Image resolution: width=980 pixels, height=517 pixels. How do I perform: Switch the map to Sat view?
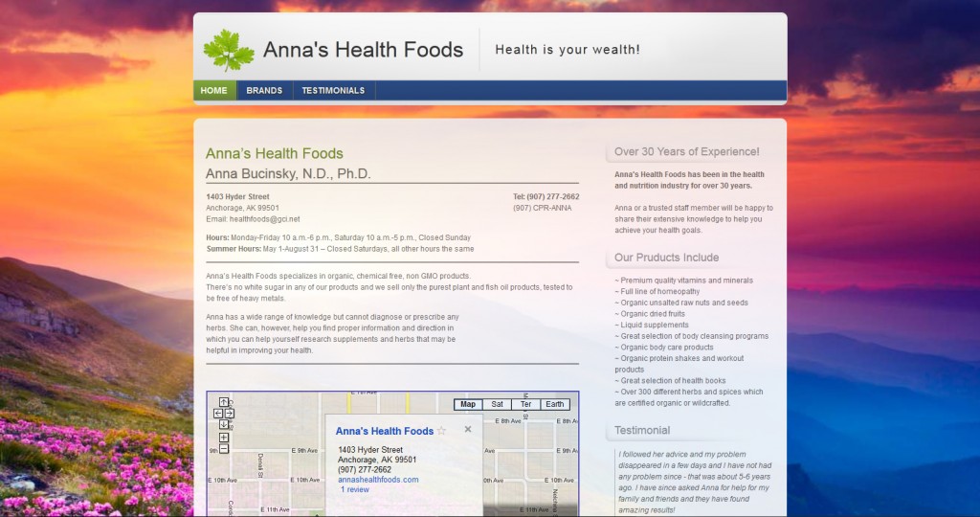[497, 404]
